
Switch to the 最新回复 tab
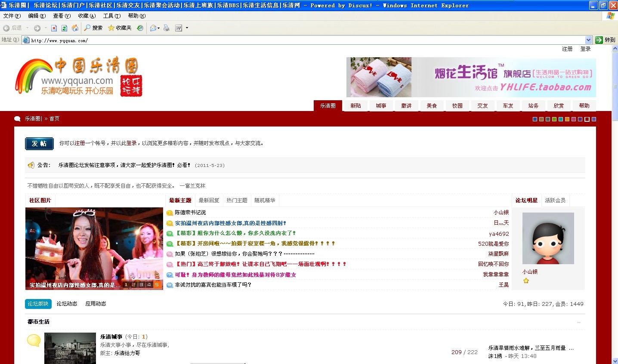click(209, 201)
